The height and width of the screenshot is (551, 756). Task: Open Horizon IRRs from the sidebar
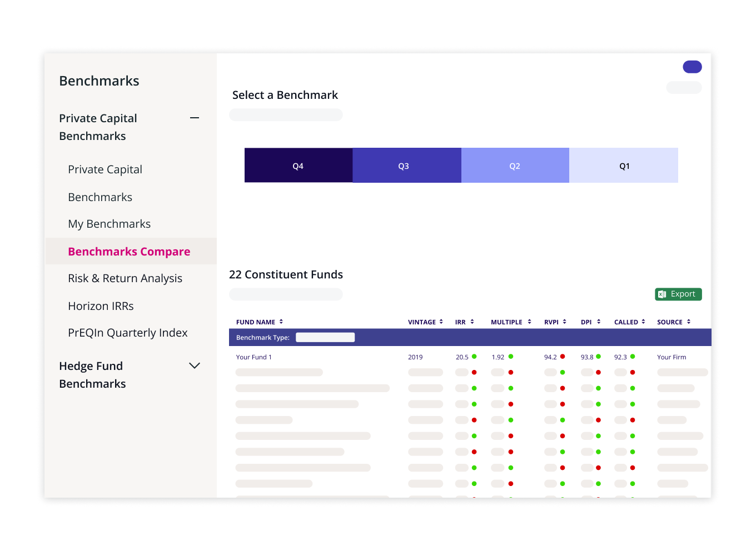[x=101, y=306]
